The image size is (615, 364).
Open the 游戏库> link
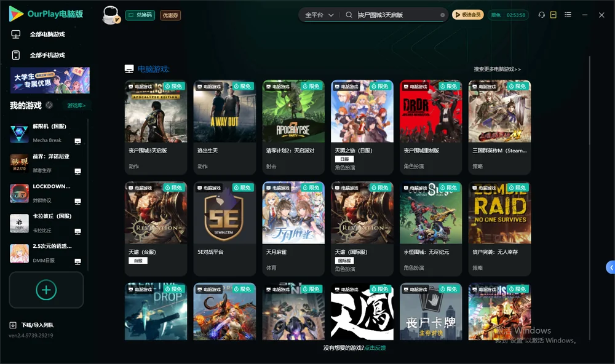coord(76,106)
